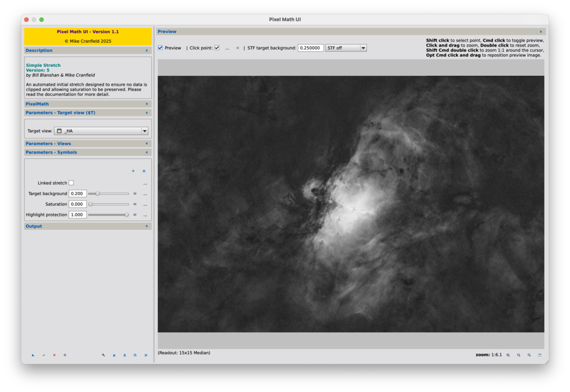The height and width of the screenshot is (392, 570).
Task: Select the blue triangle apply icon
Action: point(33,355)
